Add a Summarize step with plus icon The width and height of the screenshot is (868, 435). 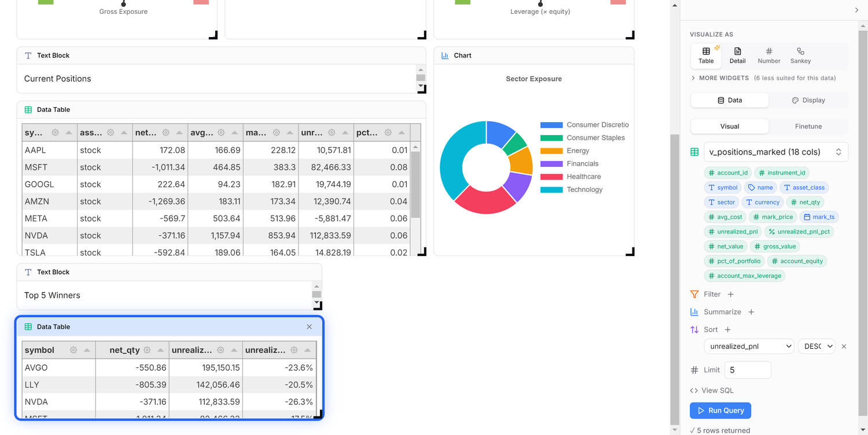click(x=751, y=312)
